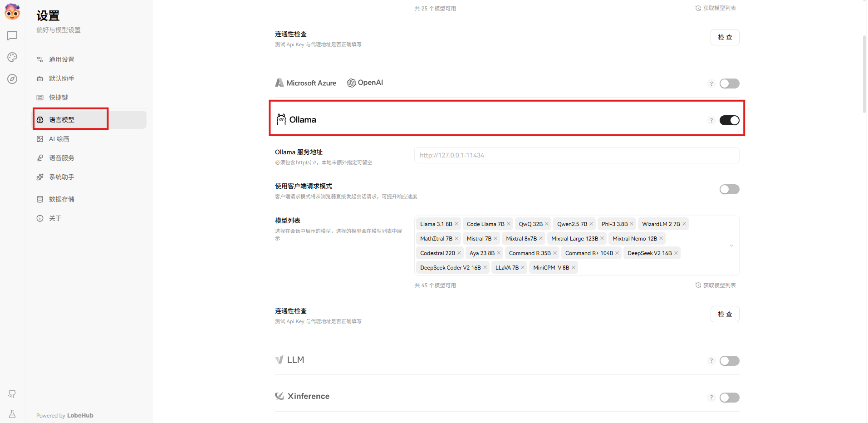Image resolution: width=868 pixels, height=423 pixels.
Task: Open the compass discover icon
Action: [x=12, y=79]
